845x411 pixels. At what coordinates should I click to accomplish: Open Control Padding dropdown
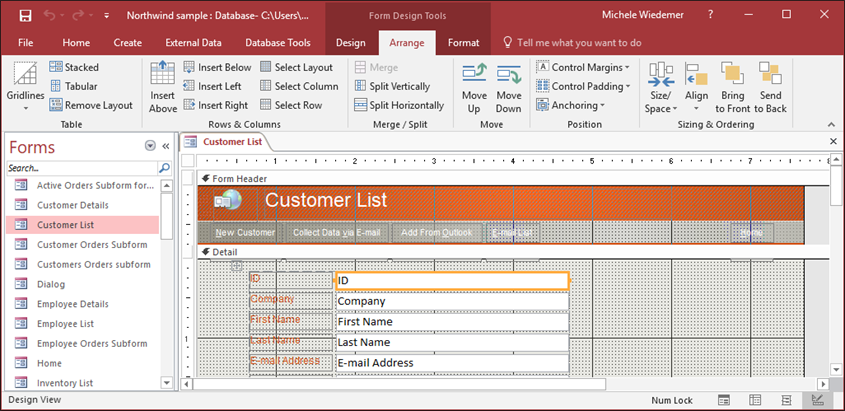point(584,86)
